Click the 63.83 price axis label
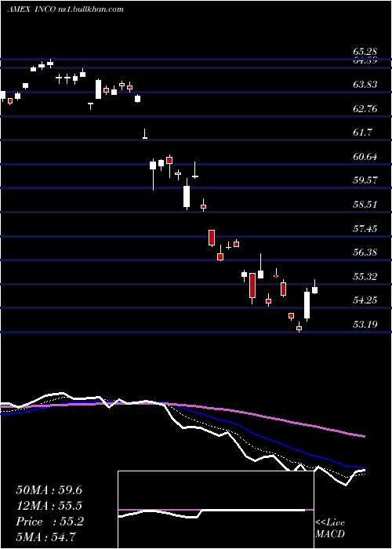The image size is (392, 549). [365, 85]
